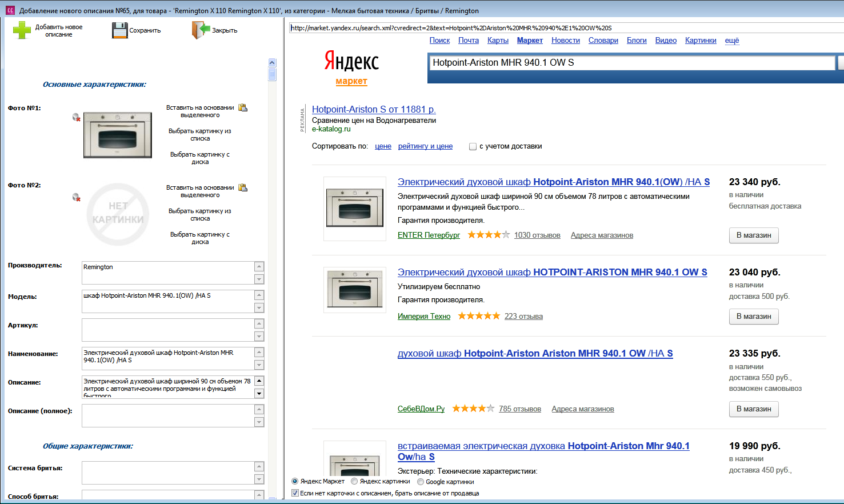The image size is (844, 504).
Task: Click down arrow of Модель field
Action: [x=259, y=307]
